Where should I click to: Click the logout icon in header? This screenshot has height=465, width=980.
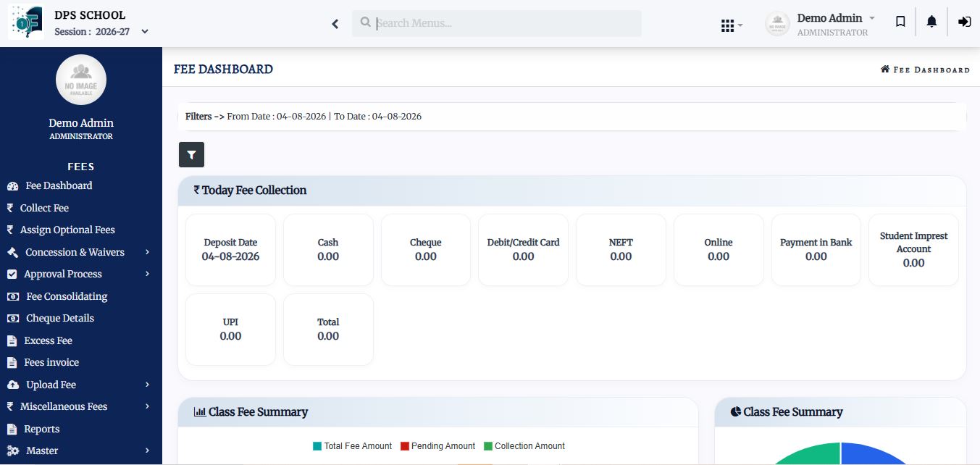pos(964,22)
